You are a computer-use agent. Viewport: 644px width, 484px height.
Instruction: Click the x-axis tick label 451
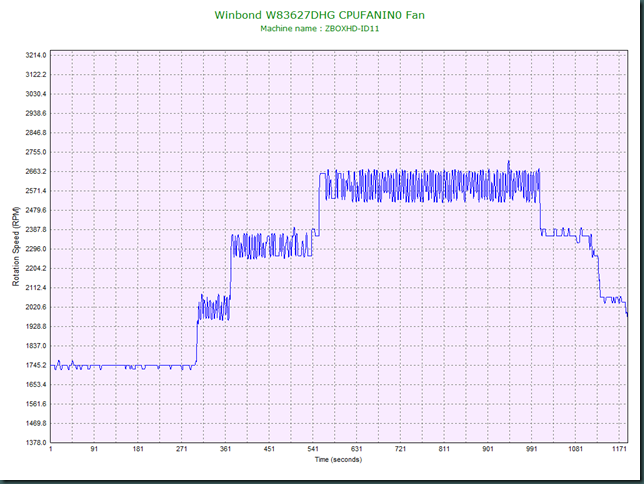tap(269, 449)
